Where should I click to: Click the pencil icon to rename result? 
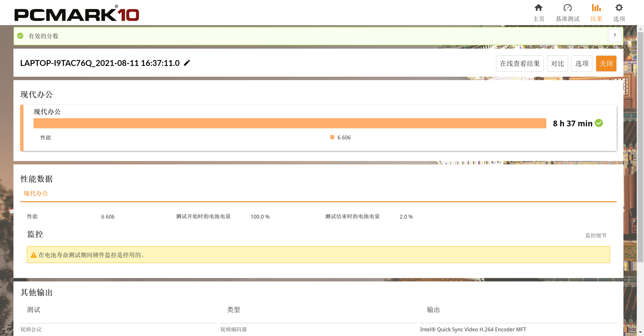click(187, 63)
